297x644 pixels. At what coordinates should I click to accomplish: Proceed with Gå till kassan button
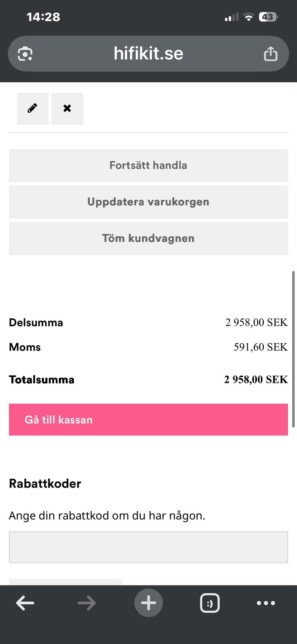coord(148,420)
